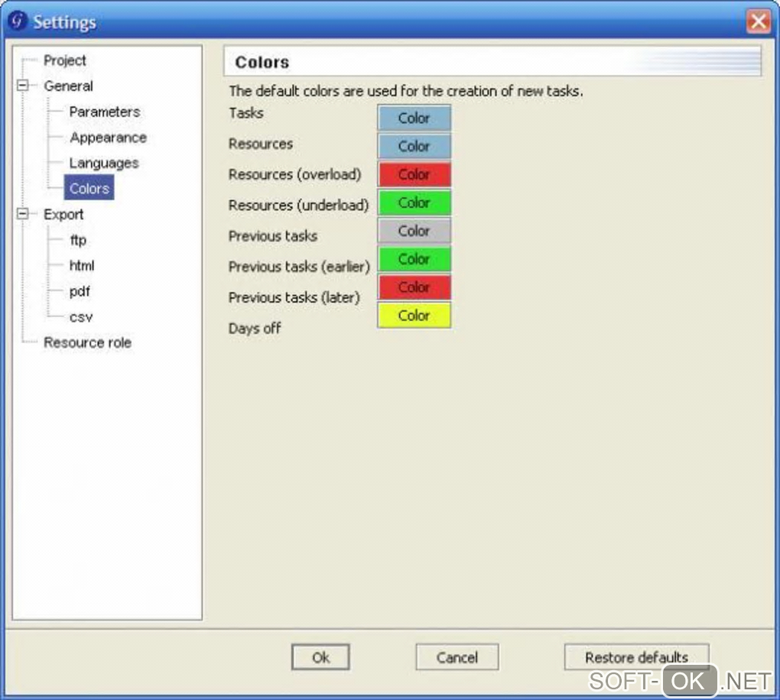Change the Previous tasks (later) color

(414, 287)
